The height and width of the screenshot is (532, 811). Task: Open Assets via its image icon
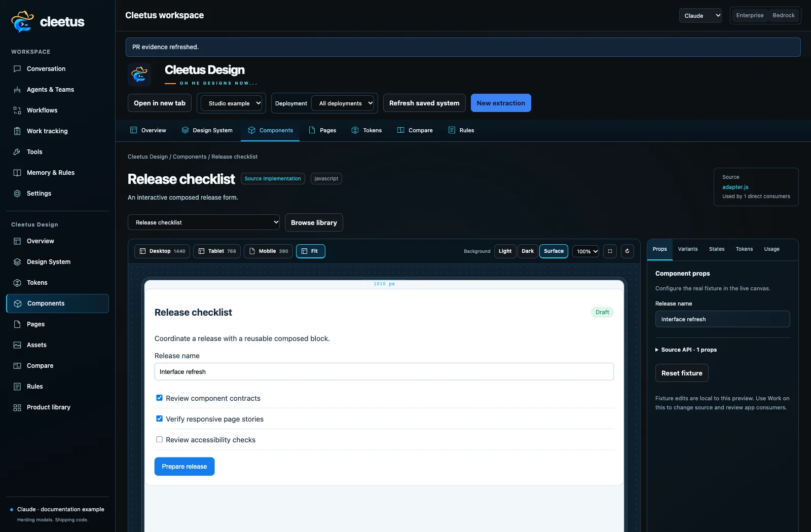[x=17, y=345]
